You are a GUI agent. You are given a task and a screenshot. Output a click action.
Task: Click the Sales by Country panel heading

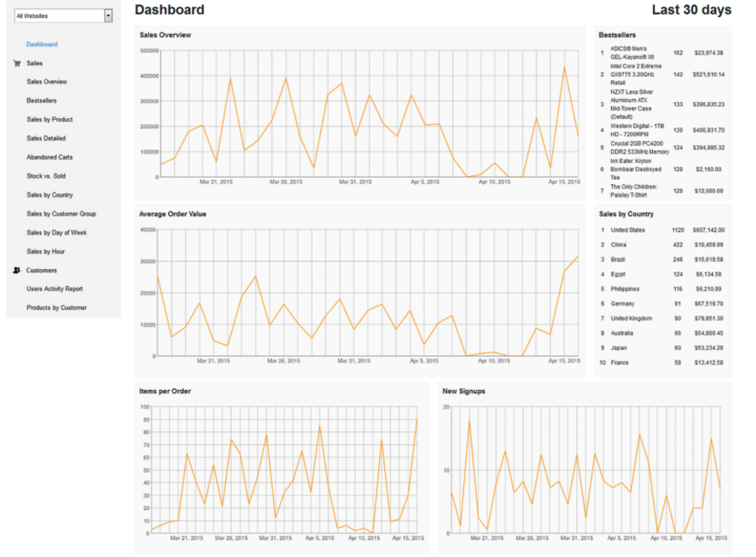626,213
